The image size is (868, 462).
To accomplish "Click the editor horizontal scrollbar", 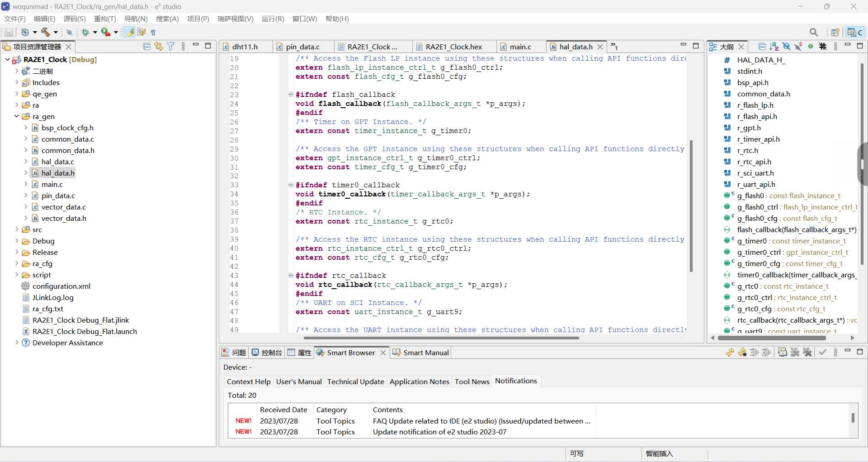I will pyautogui.click(x=441, y=338).
